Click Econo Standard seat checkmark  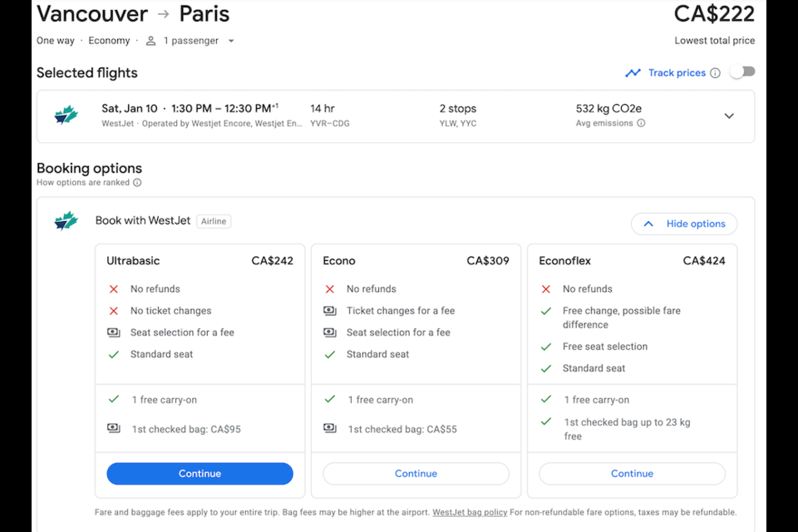(x=330, y=354)
